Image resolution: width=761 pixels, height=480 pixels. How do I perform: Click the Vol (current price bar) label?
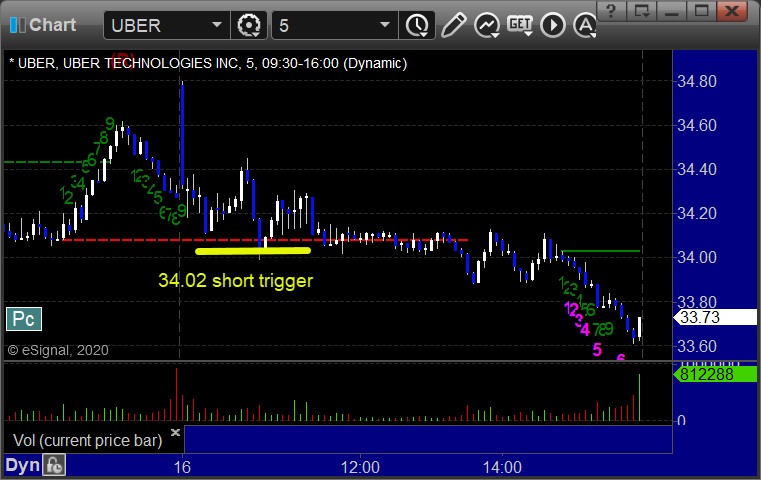click(x=87, y=440)
